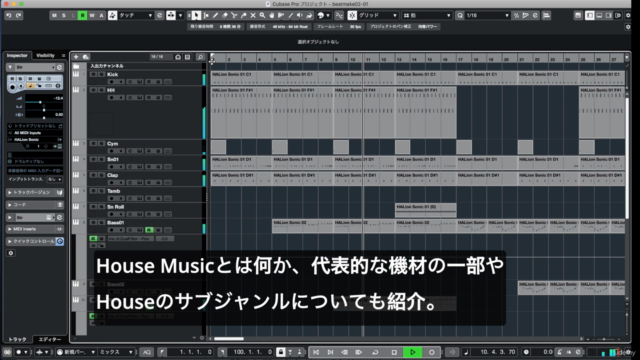Adjust the inspector volume fader

(40, 101)
